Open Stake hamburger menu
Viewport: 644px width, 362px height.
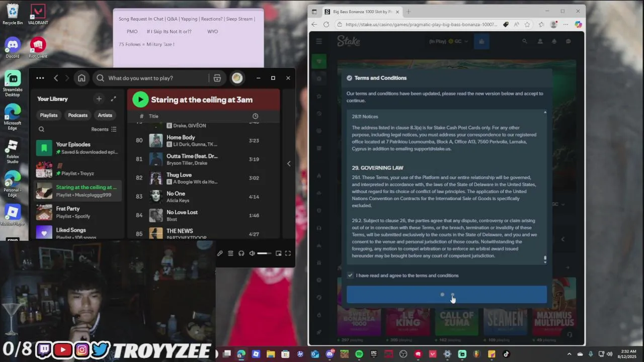(x=319, y=41)
